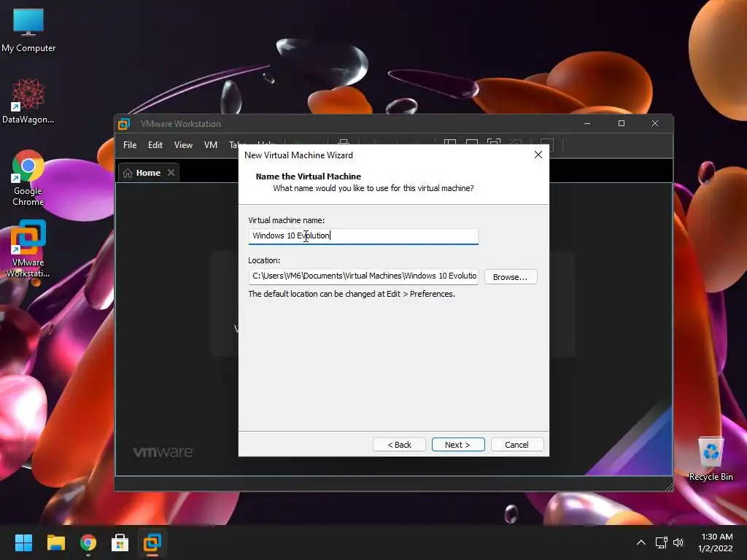Click the 'Location:' label
This screenshot has width=747, height=560.
point(264,260)
